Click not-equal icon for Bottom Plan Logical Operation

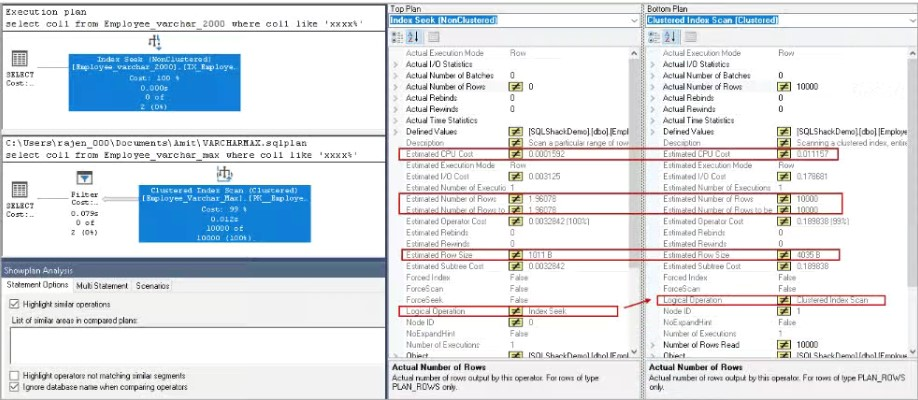[784, 300]
